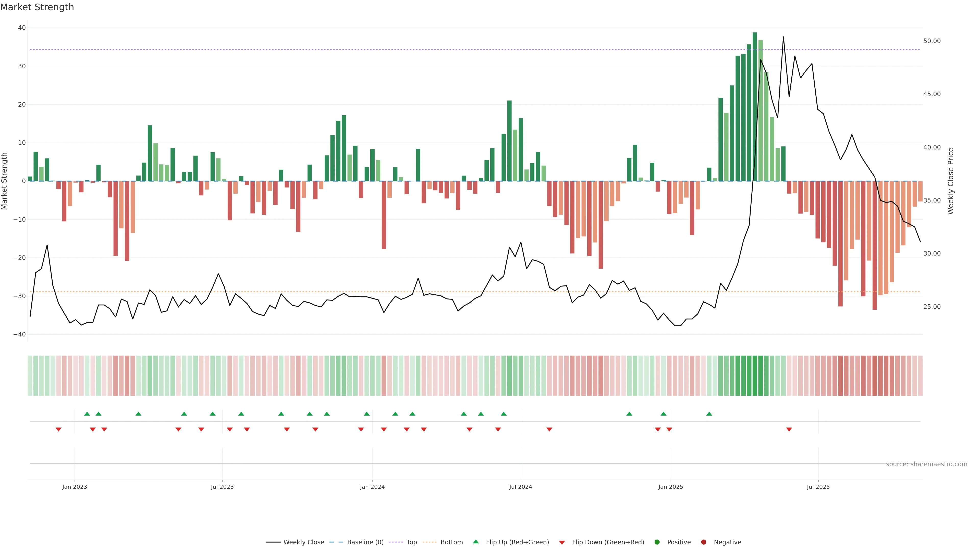
Task: Click the red Flip Down triangle legend icon
Action: [562, 543]
